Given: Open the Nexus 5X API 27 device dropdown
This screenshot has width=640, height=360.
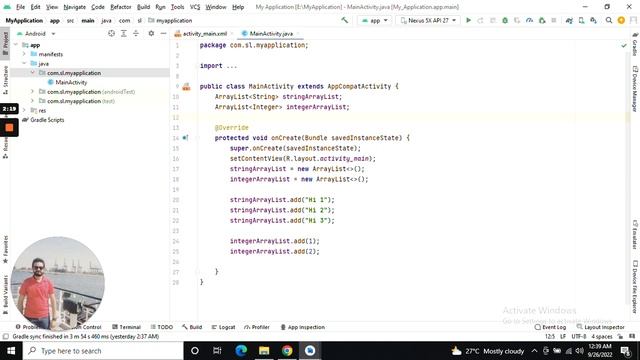Looking at the screenshot, I should 428,20.
